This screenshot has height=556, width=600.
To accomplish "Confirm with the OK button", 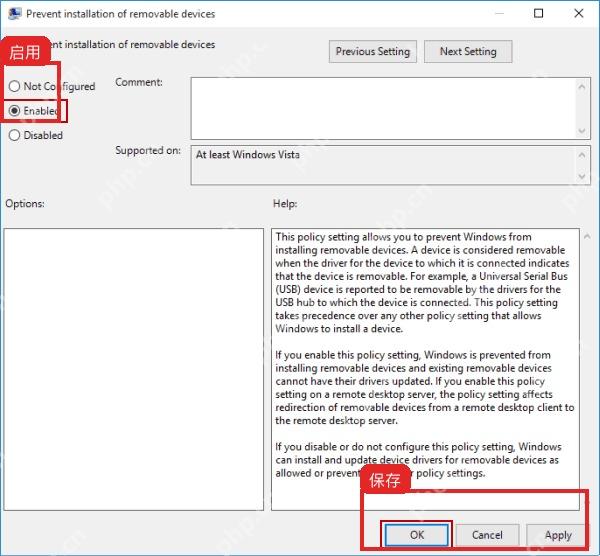I will (x=417, y=535).
